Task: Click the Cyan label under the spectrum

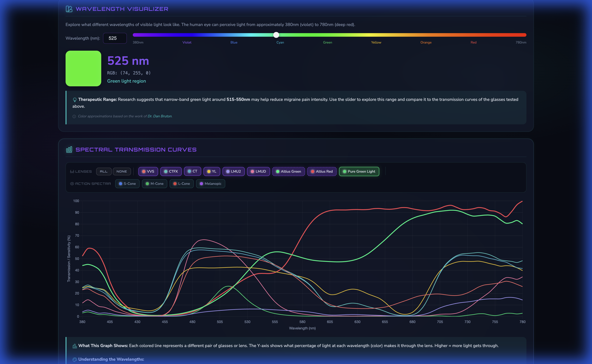Action: pos(280,42)
